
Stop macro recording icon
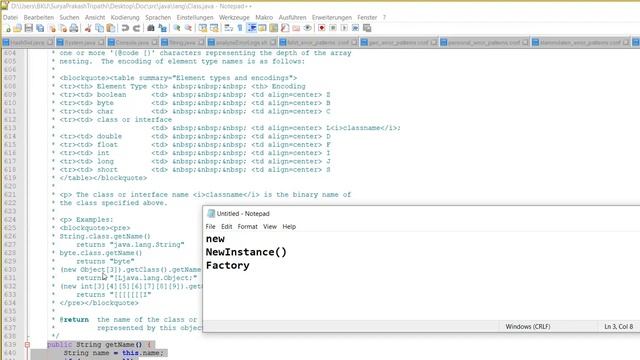tap(333, 28)
